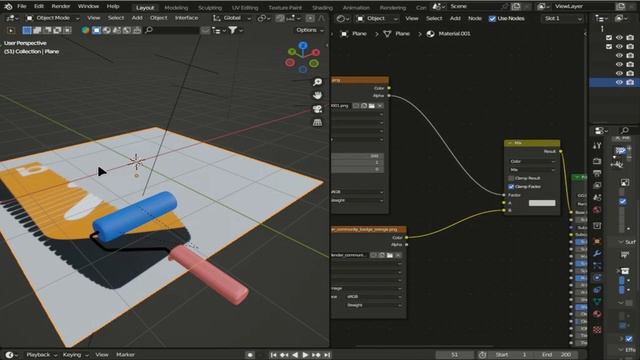Click the colorful sphere icon in the viewport header
Image resolution: width=640 pixels, height=360 pixels.
click(x=85, y=30)
